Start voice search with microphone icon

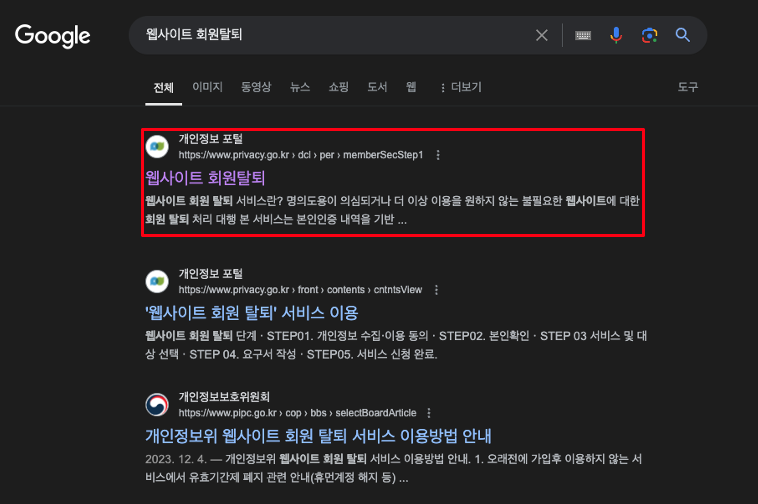(x=616, y=35)
